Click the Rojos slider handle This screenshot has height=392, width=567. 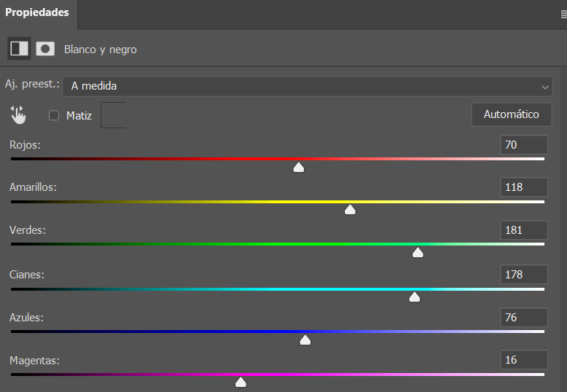[x=298, y=168]
